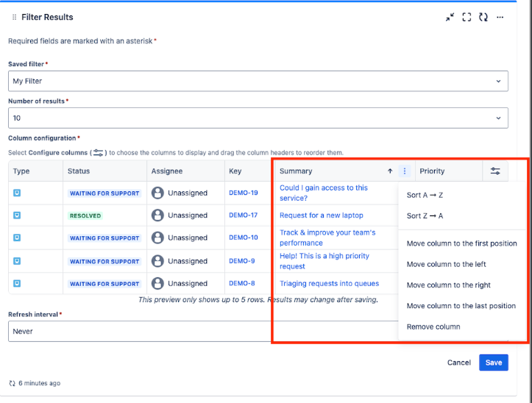Click the Unassigned avatar in DEMO-10 row
This screenshot has width=532, height=403.
tap(157, 238)
